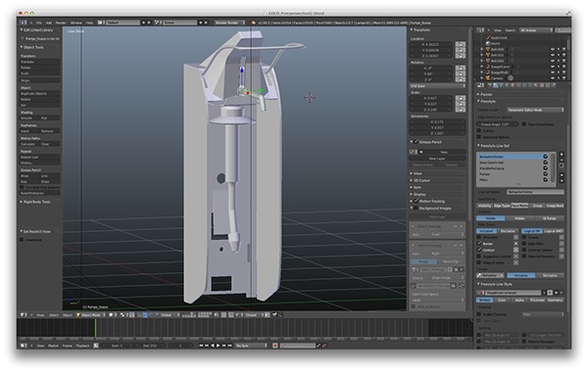This screenshot has width=588, height=372.
Task: Open the Object Mode dropdown
Action: [x=91, y=315]
